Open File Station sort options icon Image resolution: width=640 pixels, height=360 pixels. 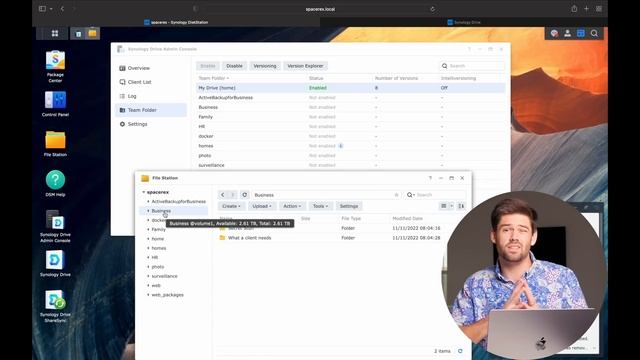point(461,206)
